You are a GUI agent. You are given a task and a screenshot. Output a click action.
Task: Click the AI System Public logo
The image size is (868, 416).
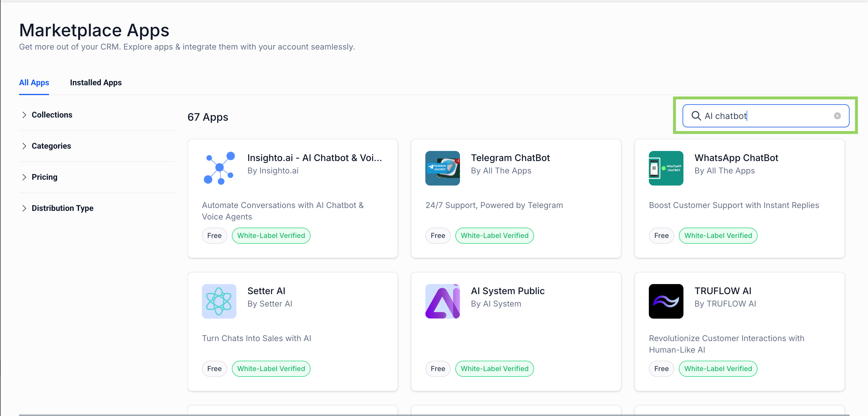[x=442, y=301]
